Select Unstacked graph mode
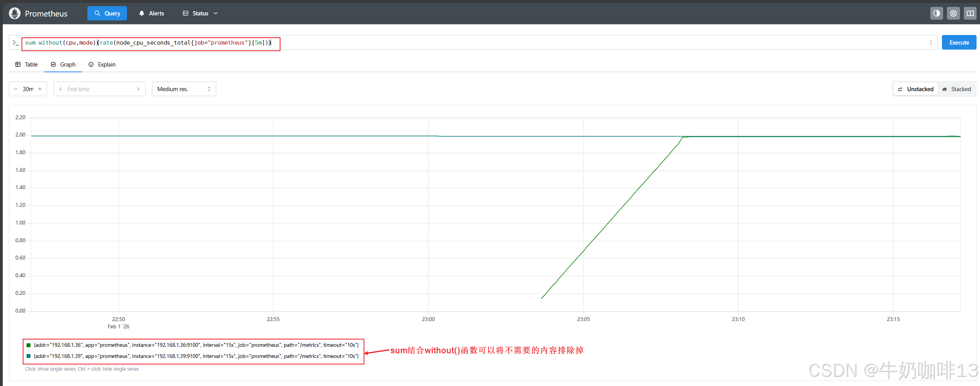Image resolution: width=980 pixels, height=386 pixels. point(916,89)
